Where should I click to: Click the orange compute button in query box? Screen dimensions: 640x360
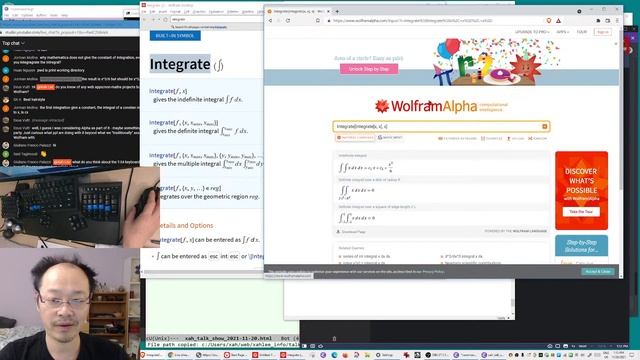(x=544, y=127)
